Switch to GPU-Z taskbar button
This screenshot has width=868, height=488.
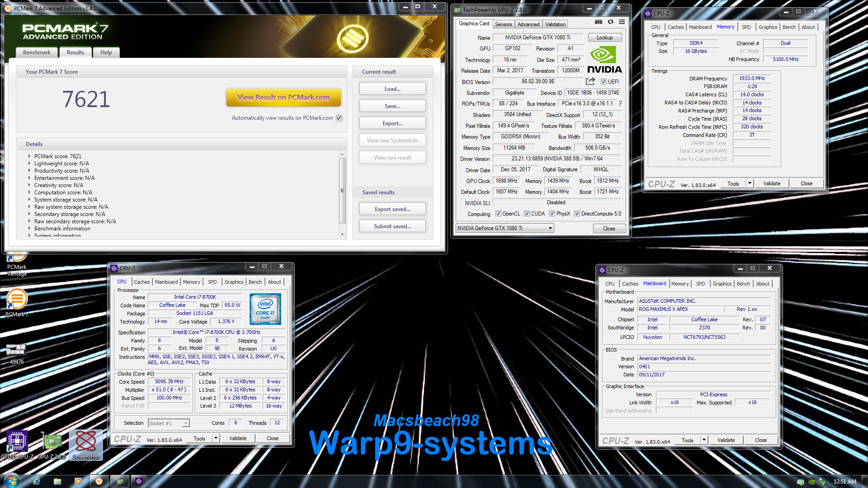[120, 481]
